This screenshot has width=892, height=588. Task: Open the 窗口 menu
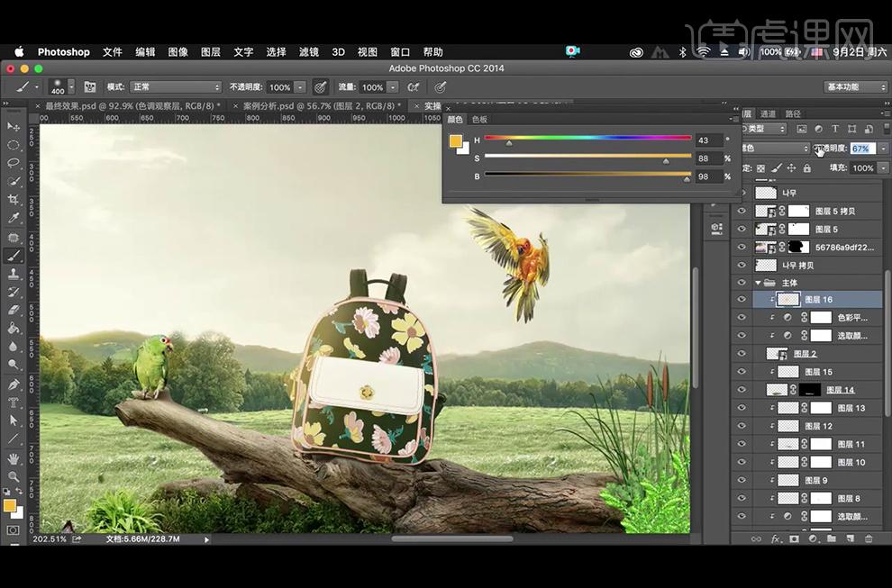pyautogui.click(x=400, y=51)
